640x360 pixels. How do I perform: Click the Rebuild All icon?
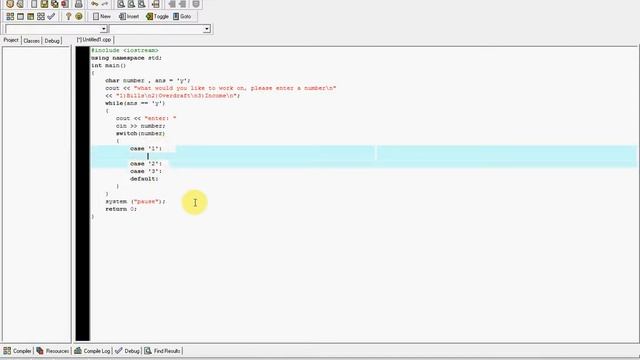click(41, 16)
